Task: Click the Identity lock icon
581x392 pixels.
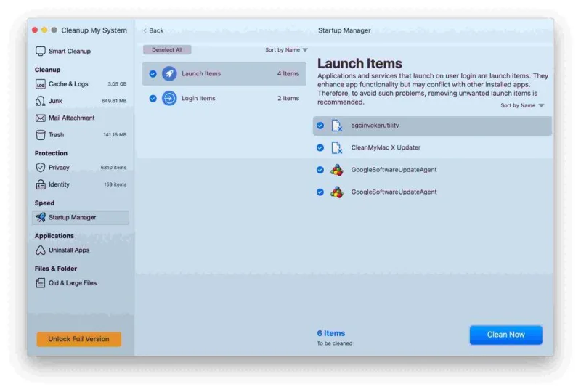Action: [x=41, y=184]
